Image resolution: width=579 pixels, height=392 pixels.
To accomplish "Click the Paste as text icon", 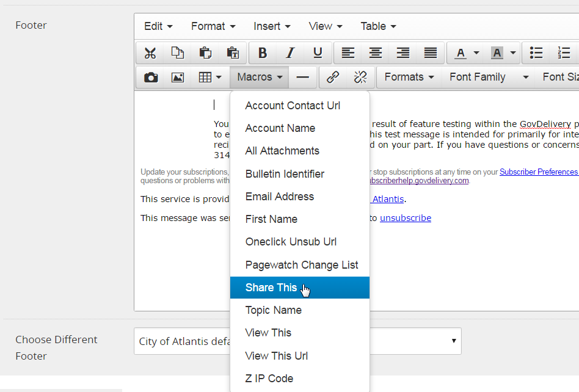I will click(x=233, y=53).
